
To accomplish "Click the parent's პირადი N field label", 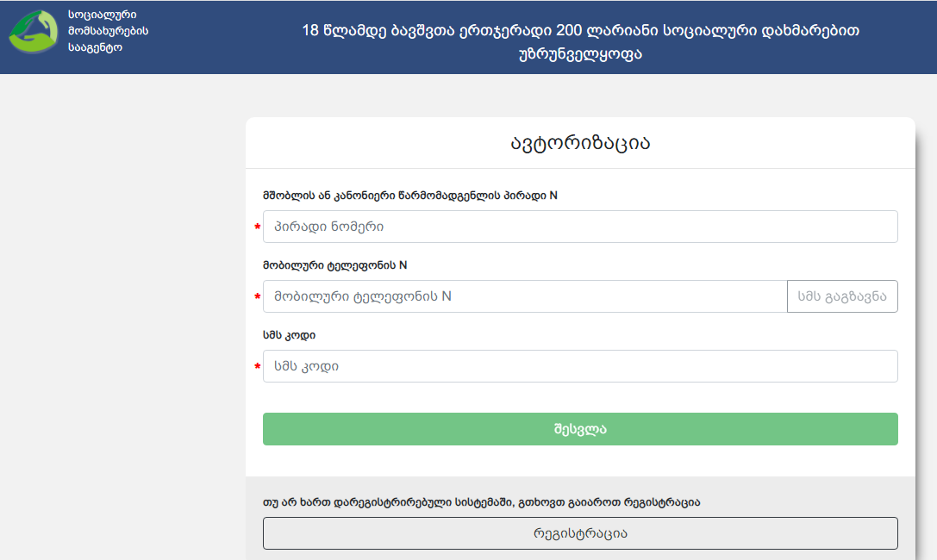I will pos(410,196).
